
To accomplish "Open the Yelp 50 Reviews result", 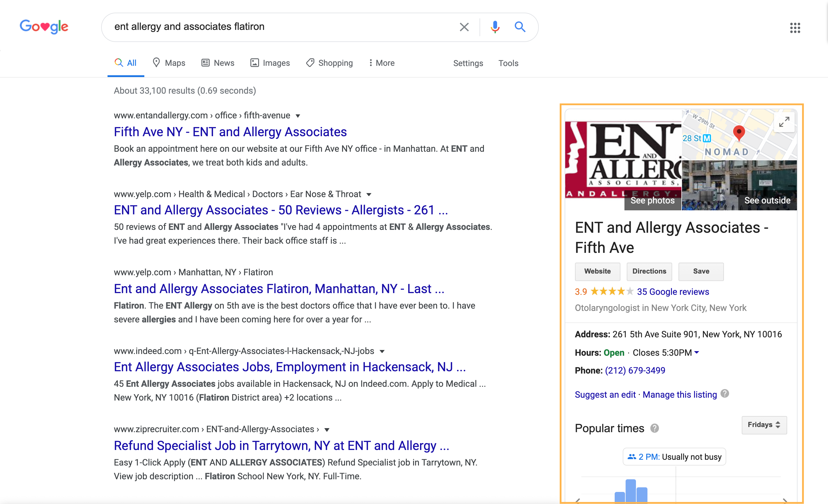I will pyautogui.click(x=281, y=210).
